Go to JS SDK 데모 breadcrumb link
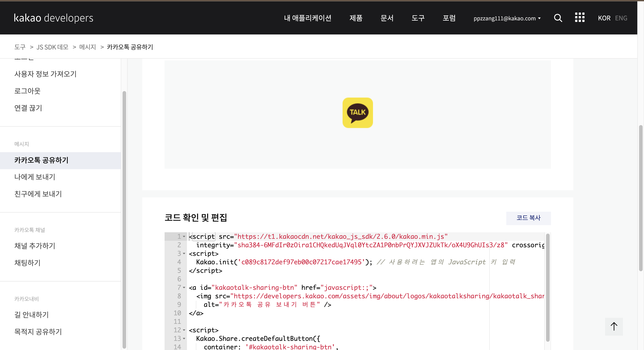The image size is (644, 350). pyautogui.click(x=52, y=47)
